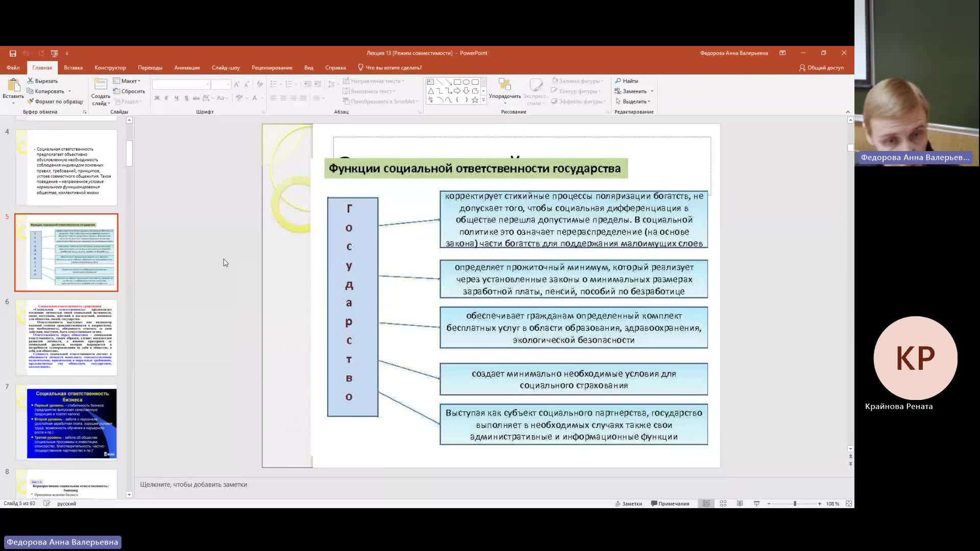The image size is (980, 551).
Task: Click the notes area Щелкните, чтобы добавить заметки
Action: click(193, 485)
